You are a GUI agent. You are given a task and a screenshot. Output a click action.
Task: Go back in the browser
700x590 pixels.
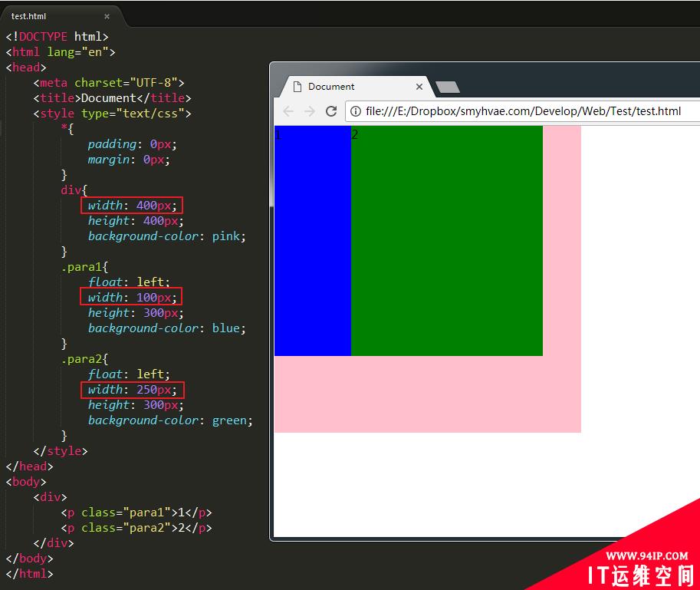[288, 111]
